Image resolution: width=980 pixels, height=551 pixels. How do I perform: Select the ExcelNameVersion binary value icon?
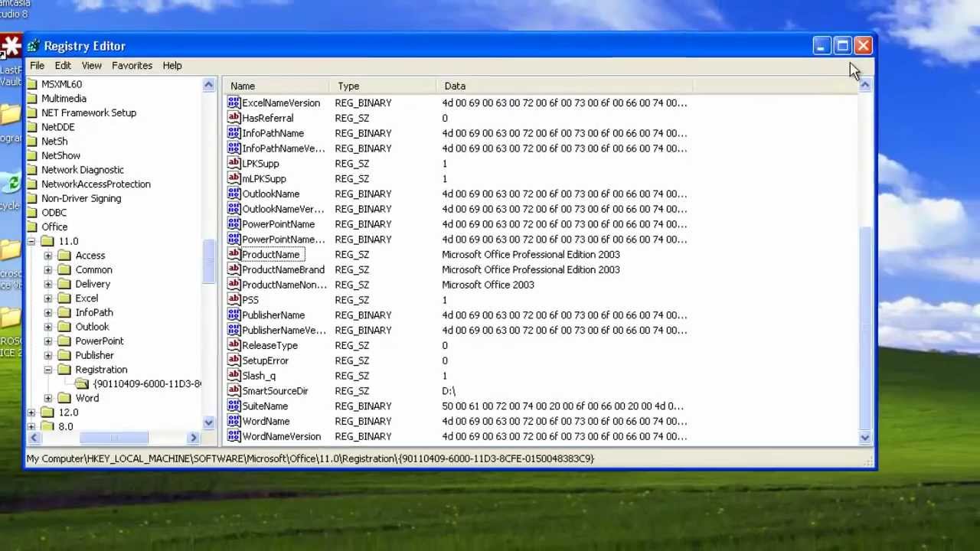click(234, 103)
